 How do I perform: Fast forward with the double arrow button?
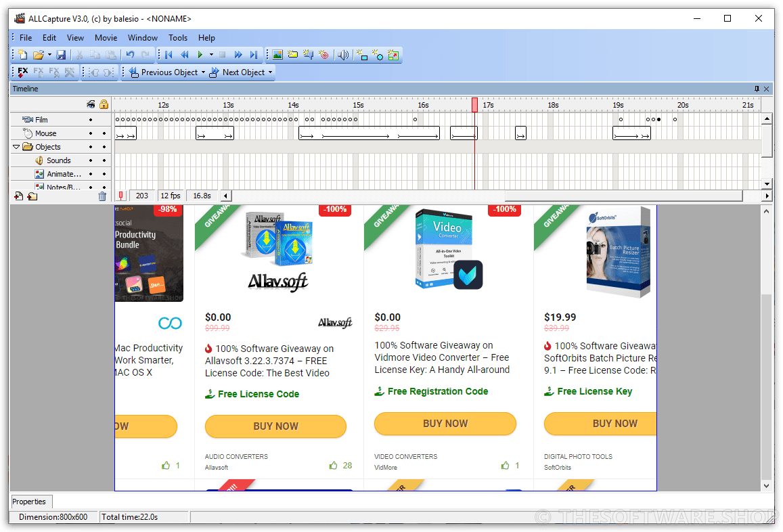pyautogui.click(x=238, y=54)
